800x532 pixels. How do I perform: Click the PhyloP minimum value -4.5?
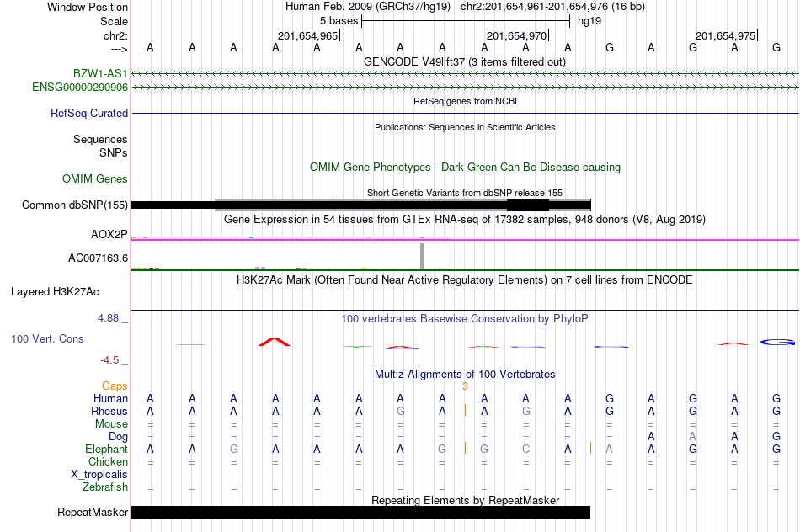click(x=109, y=360)
